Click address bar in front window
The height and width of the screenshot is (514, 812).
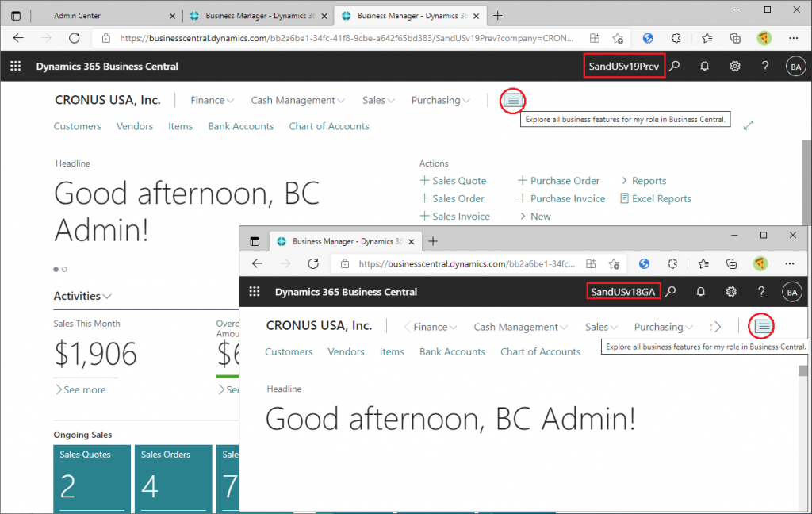point(466,263)
